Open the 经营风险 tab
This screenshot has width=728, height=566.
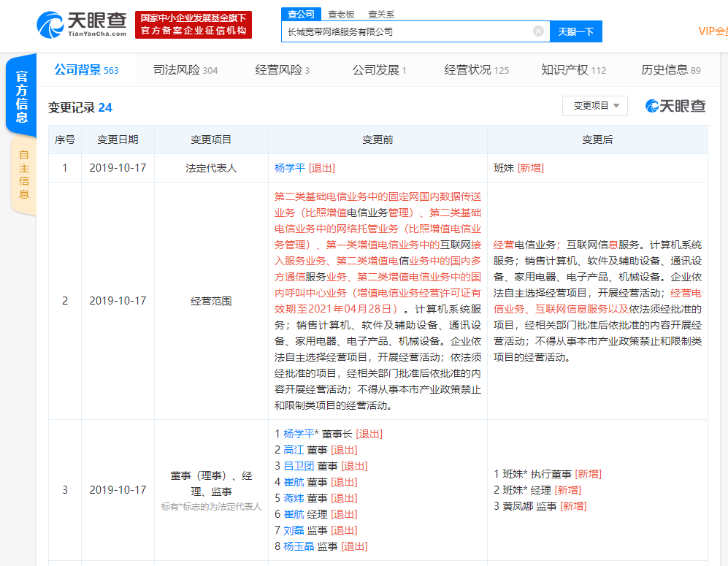[x=282, y=70]
